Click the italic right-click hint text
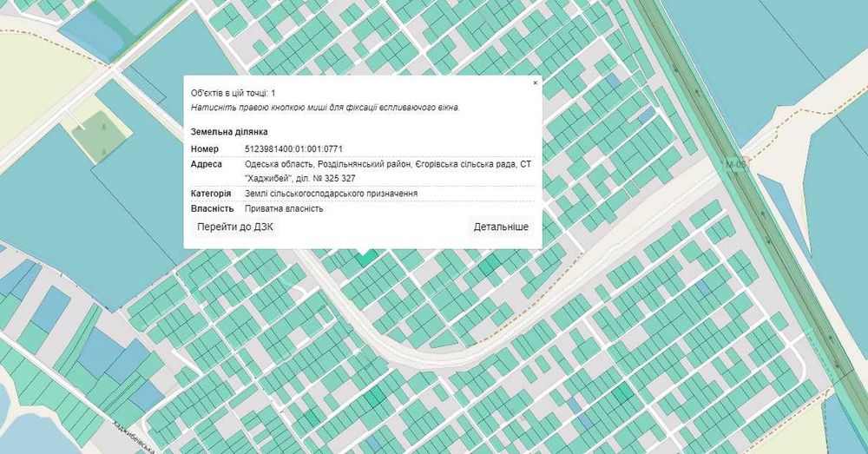 [325, 107]
